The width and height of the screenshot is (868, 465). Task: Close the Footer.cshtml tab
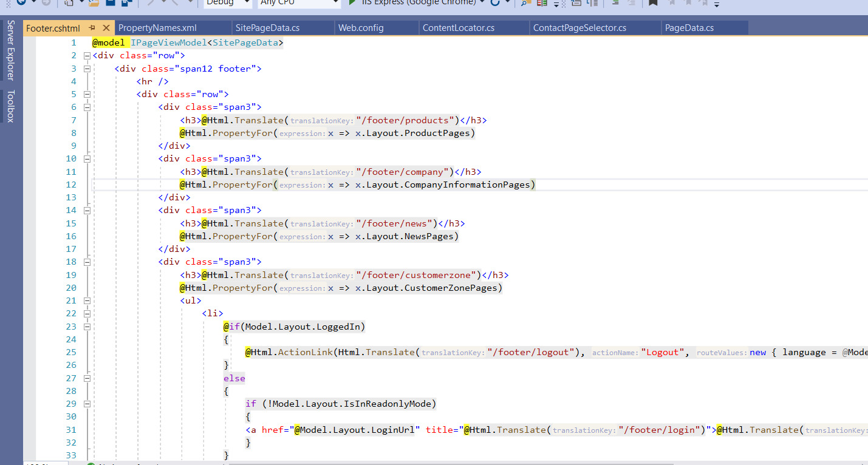click(x=106, y=28)
